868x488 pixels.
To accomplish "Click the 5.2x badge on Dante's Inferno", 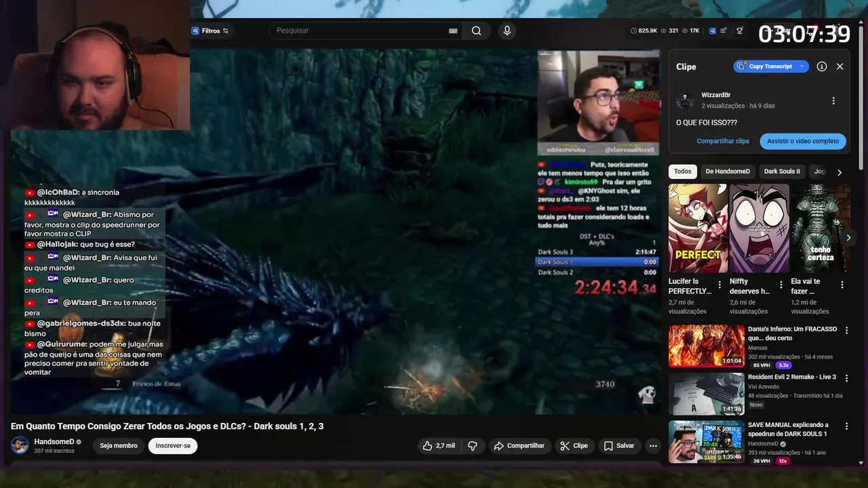I will point(785,365).
